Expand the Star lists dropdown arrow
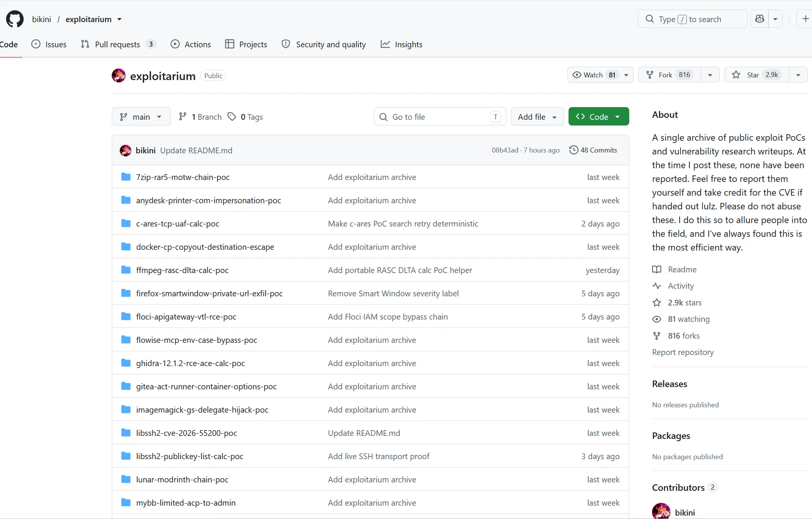The width and height of the screenshot is (812, 519). pyautogui.click(x=798, y=75)
